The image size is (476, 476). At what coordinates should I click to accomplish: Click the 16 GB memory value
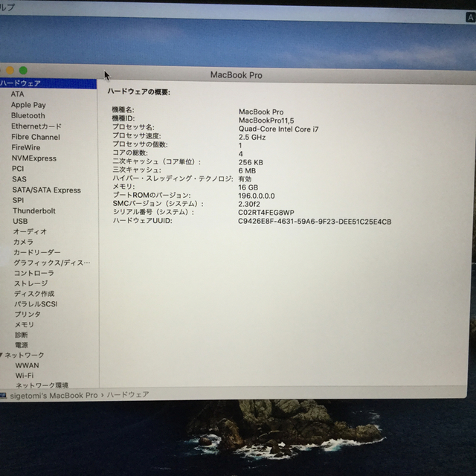(248, 187)
